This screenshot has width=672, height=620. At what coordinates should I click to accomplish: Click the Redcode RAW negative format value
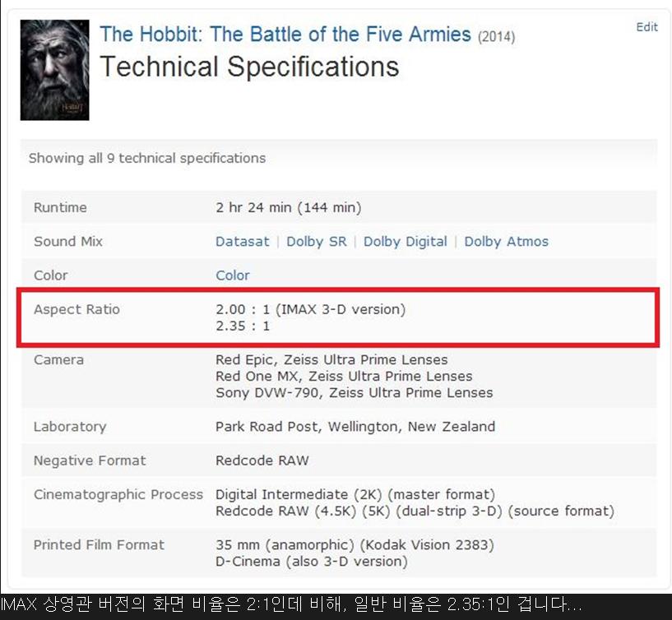click(262, 460)
